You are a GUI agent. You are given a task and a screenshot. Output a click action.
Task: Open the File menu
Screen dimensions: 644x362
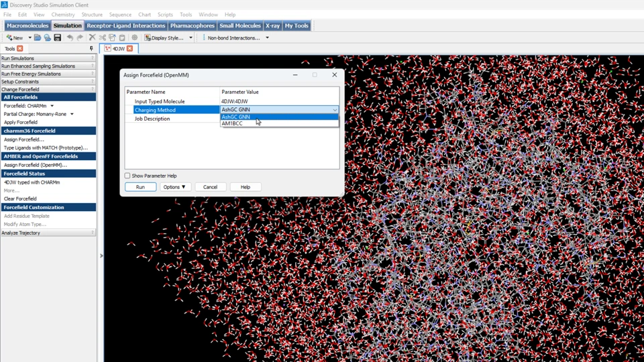click(7, 14)
